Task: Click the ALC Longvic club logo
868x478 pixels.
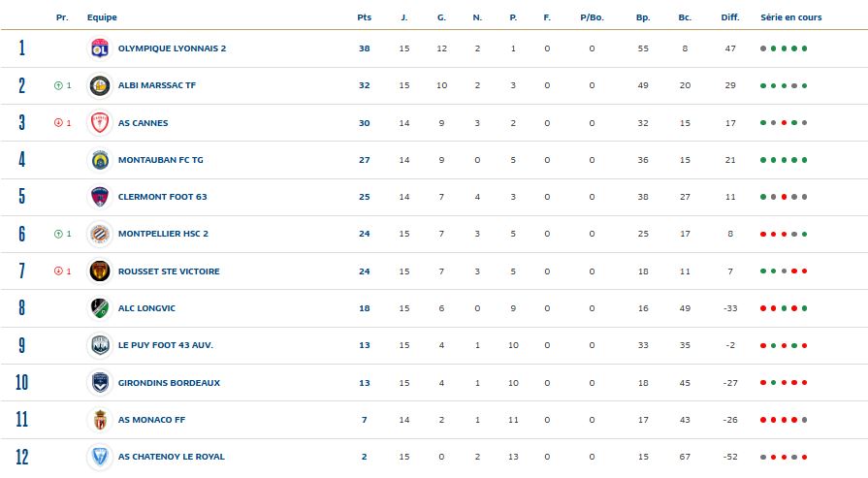Action: tap(99, 308)
